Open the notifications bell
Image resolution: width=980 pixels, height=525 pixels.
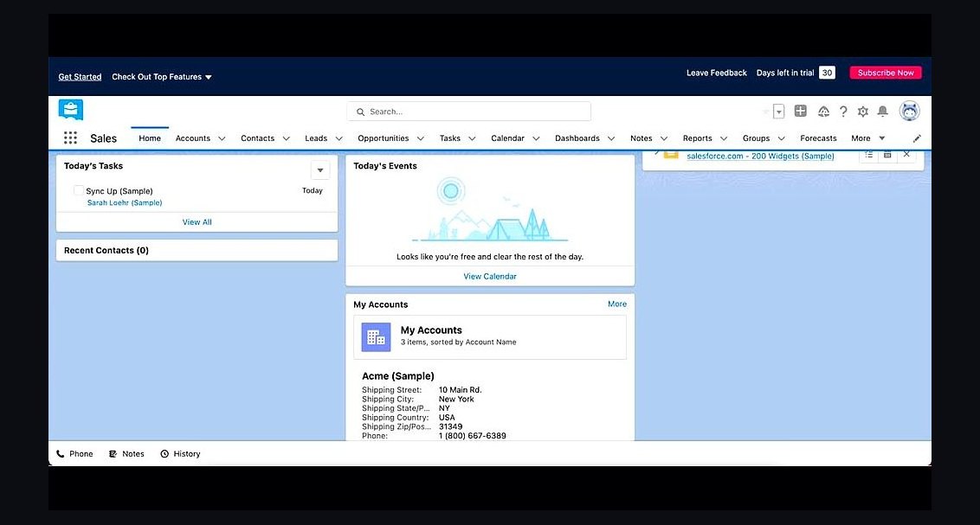click(x=882, y=111)
